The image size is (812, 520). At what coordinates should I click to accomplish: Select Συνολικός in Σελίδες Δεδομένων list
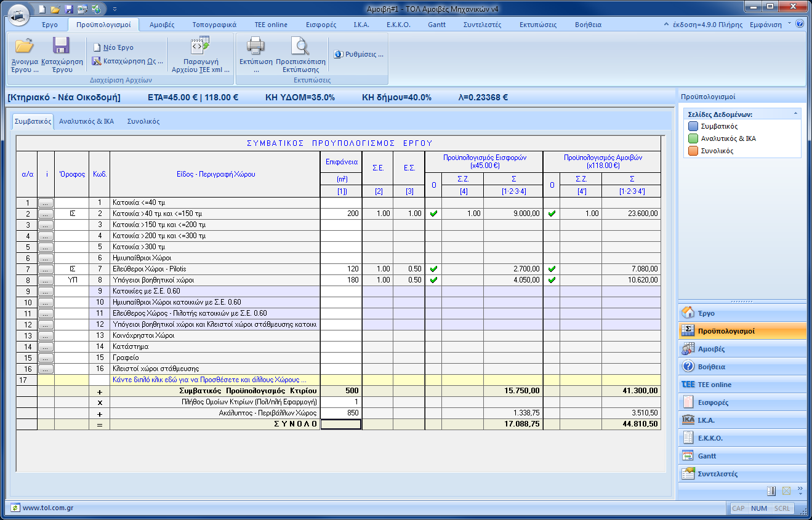[711, 151]
